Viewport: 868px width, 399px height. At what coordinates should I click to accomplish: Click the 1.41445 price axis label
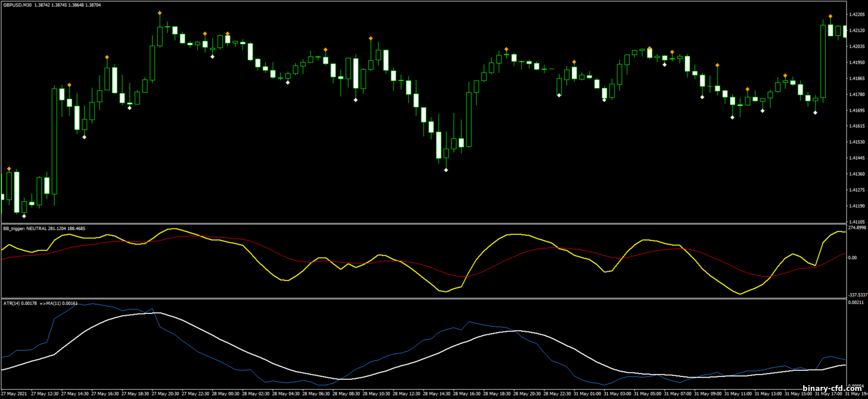(x=858, y=158)
